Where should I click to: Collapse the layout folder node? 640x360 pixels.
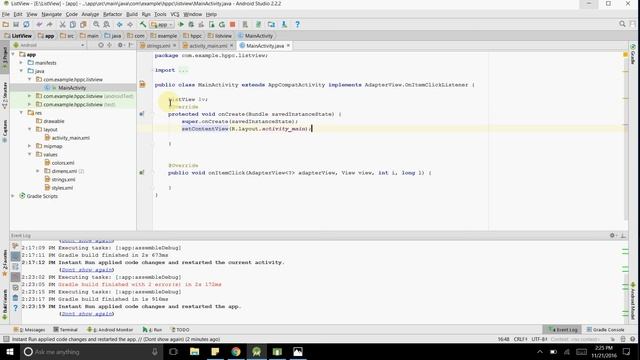click(29, 129)
